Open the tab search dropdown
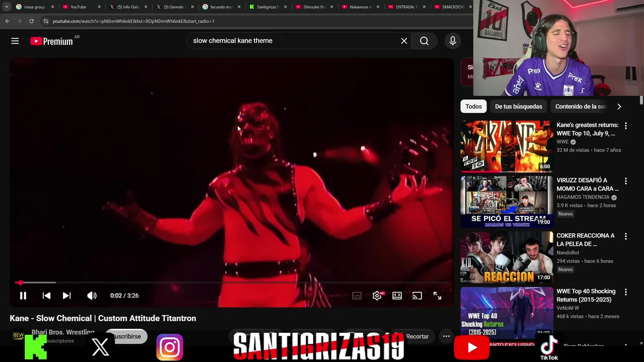The image size is (644, 362). (x=6, y=7)
